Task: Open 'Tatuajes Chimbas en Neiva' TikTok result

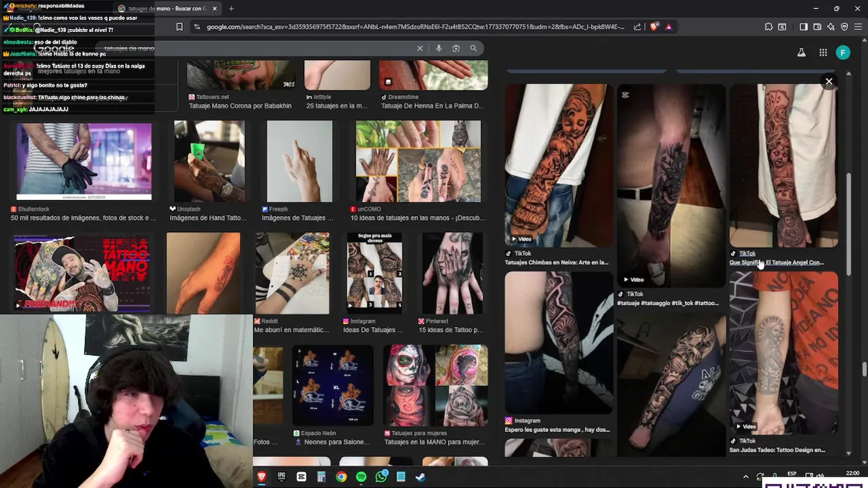Action: pos(557,262)
